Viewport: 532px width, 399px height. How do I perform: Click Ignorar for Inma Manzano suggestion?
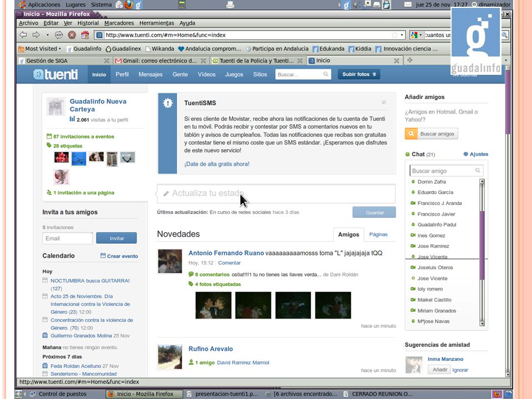[x=460, y=370]
